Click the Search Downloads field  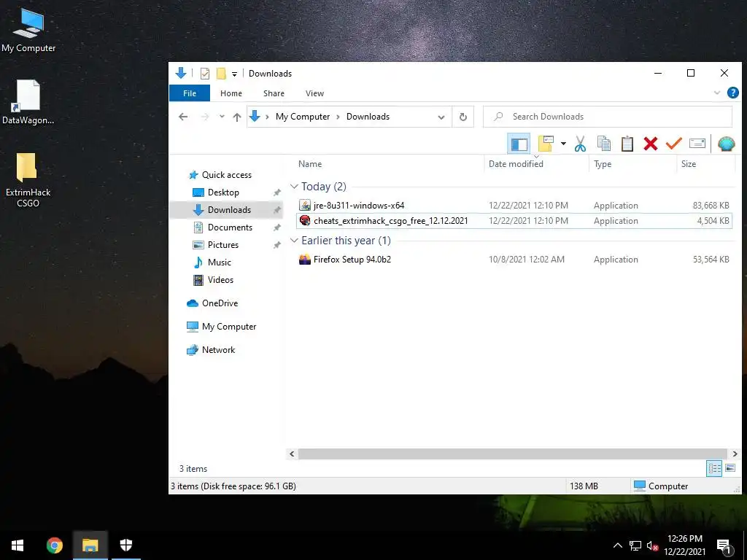[x=608, y=117]
